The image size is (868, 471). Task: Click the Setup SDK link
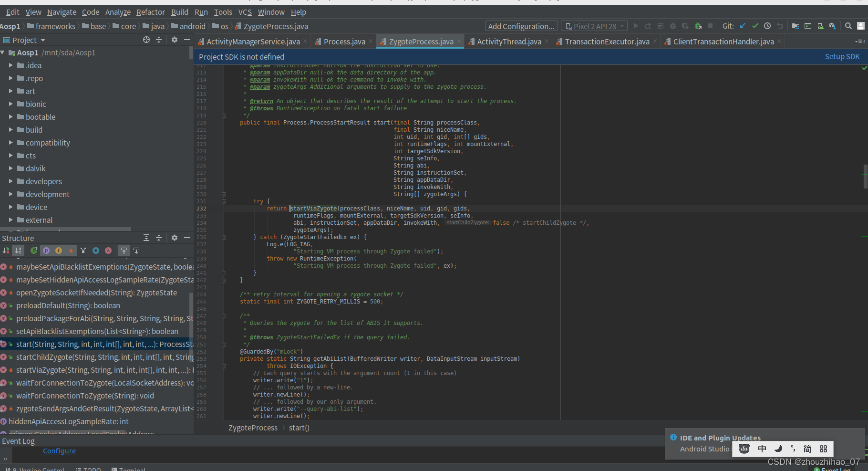842,56
